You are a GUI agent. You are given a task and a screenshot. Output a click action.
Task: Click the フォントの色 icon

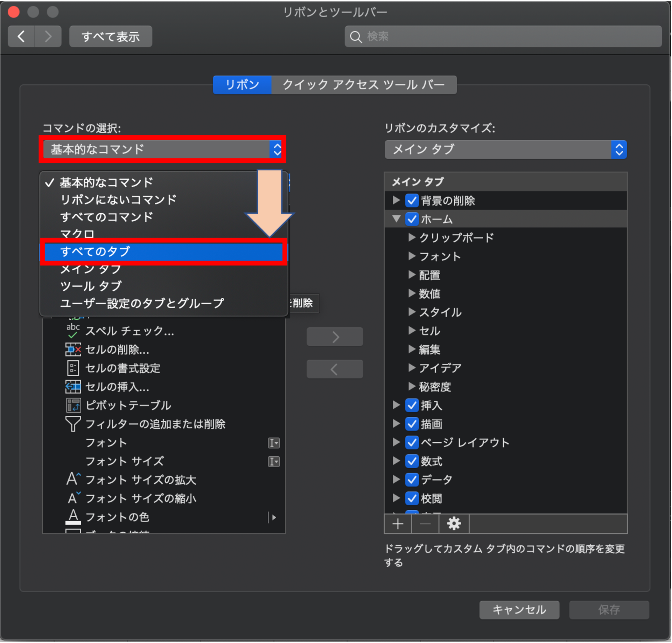[x=73, y=517]
